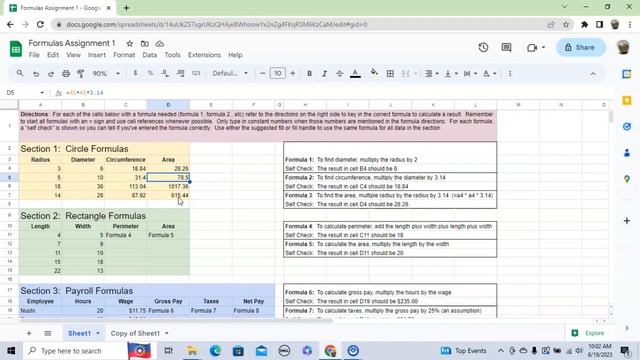Redo the last action
The image size is (640, 360).
(x=51, y=73)
